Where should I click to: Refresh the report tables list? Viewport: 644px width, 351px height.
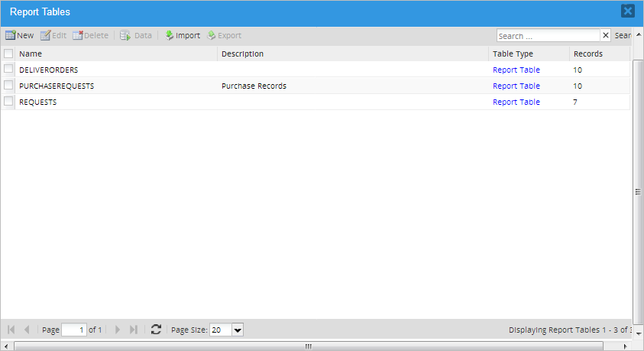click(x=156, y=330)
